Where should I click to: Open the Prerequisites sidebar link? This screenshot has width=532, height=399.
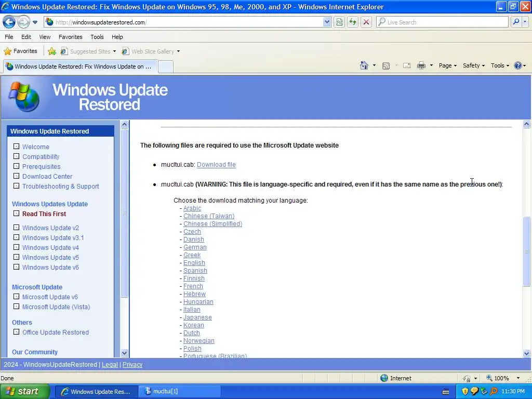42,167
